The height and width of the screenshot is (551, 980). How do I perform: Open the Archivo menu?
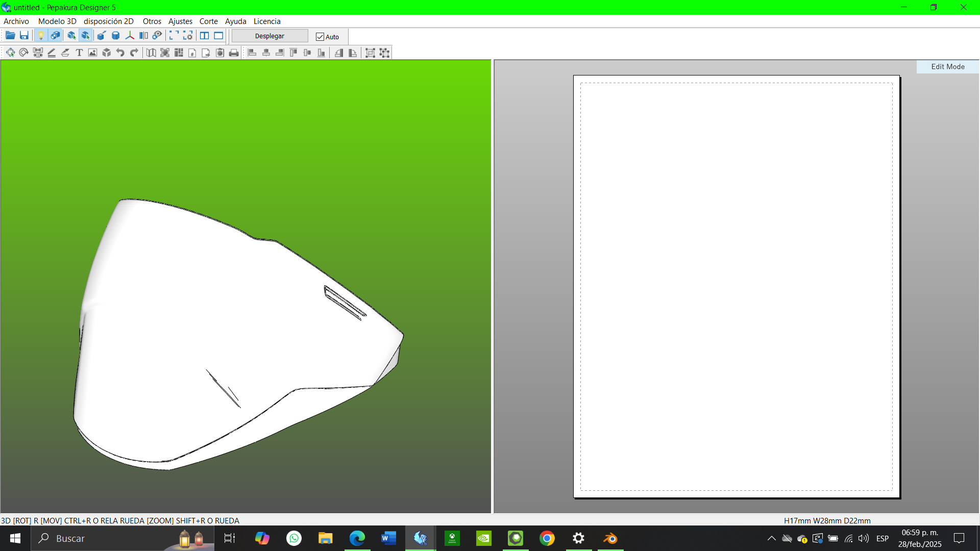(16, 21)
